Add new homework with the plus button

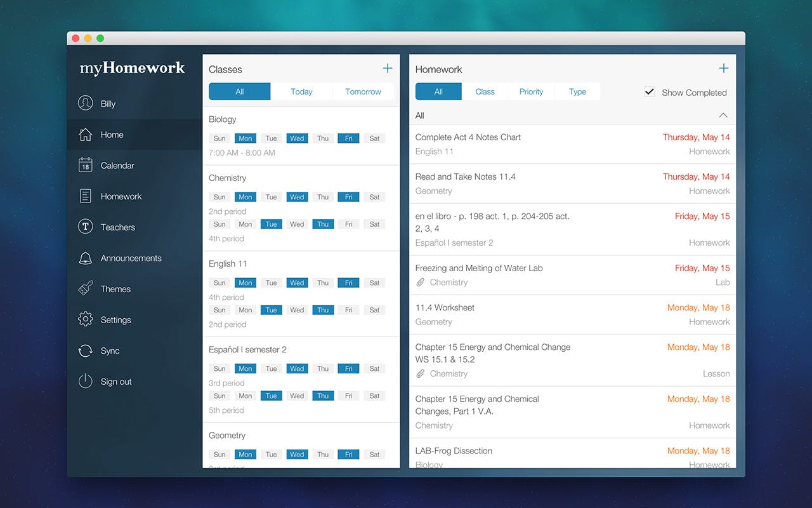pyautogui.click(x=723, y=67)
